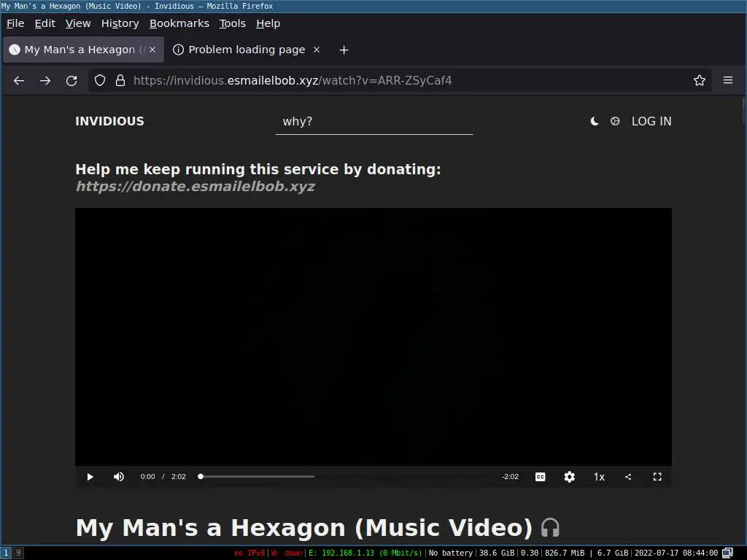Go back to the previous page
The image size is (747, 560).
[x=19, y=80]
